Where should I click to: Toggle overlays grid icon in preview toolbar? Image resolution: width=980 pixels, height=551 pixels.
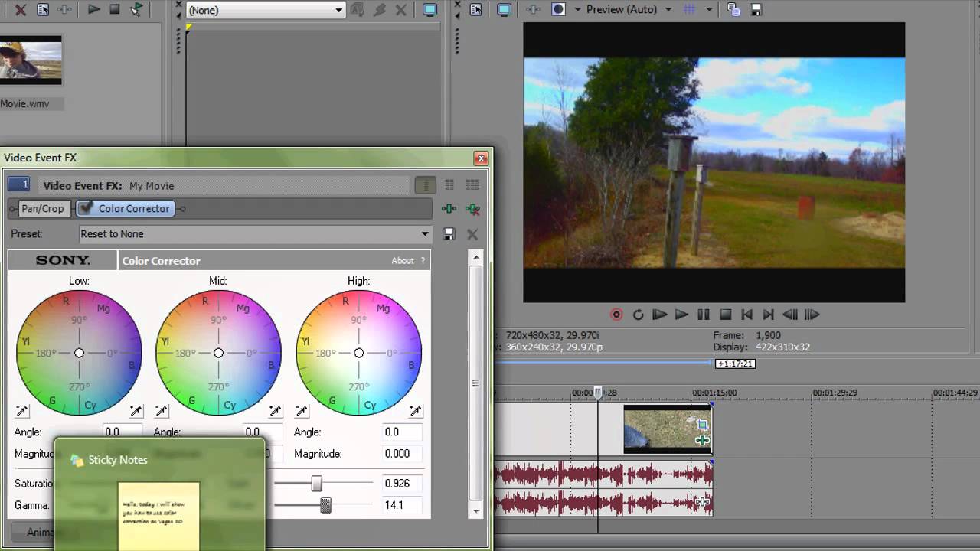click(x=690, y=10)
